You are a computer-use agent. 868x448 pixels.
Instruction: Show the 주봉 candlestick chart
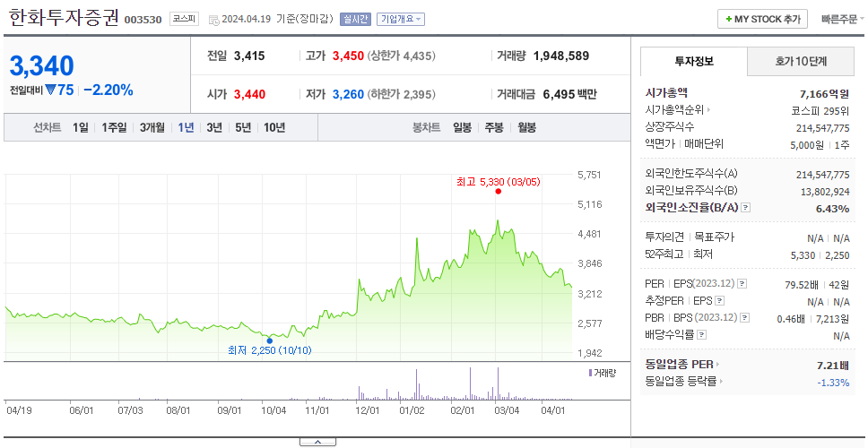click(494, 128)
